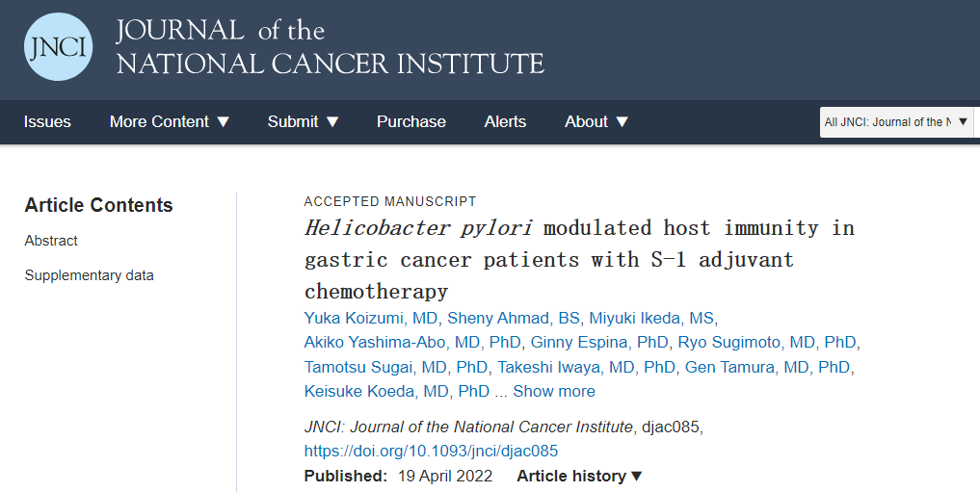Screen dimensions: 980x492
Task: Open author Sheny Ahmad, BS
Action: 514,318
